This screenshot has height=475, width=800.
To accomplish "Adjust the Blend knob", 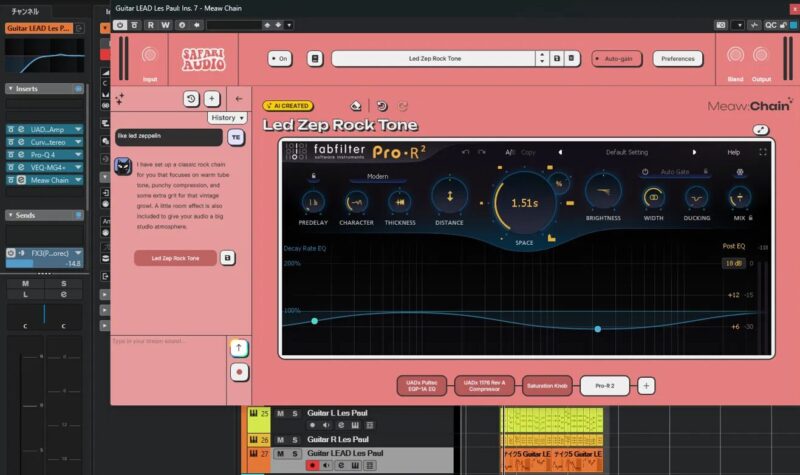I will pyautogui.click(x=735, y=55).
